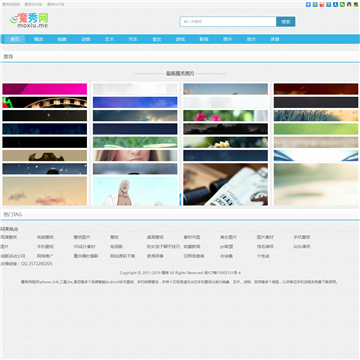Open the 动物 category in navigation bar
Viewport: 360px width, 360px height.
[86, 39]
